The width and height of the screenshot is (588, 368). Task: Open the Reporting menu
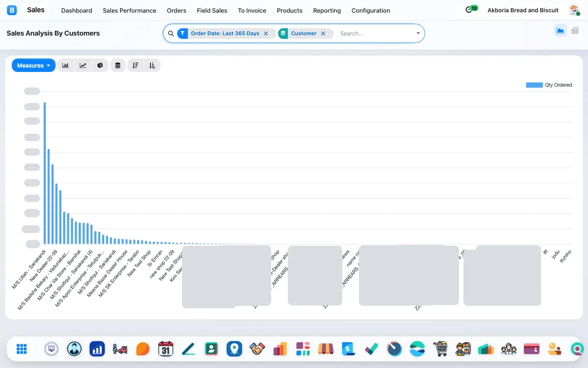327,11
